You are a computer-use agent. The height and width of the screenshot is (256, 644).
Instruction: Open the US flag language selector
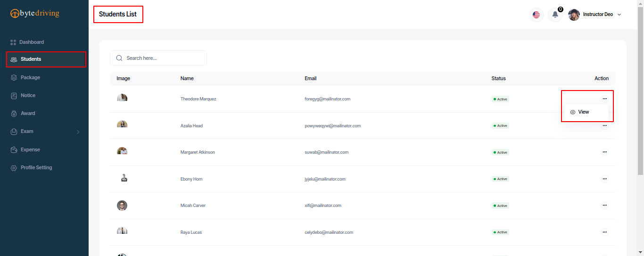click(536, 15)
